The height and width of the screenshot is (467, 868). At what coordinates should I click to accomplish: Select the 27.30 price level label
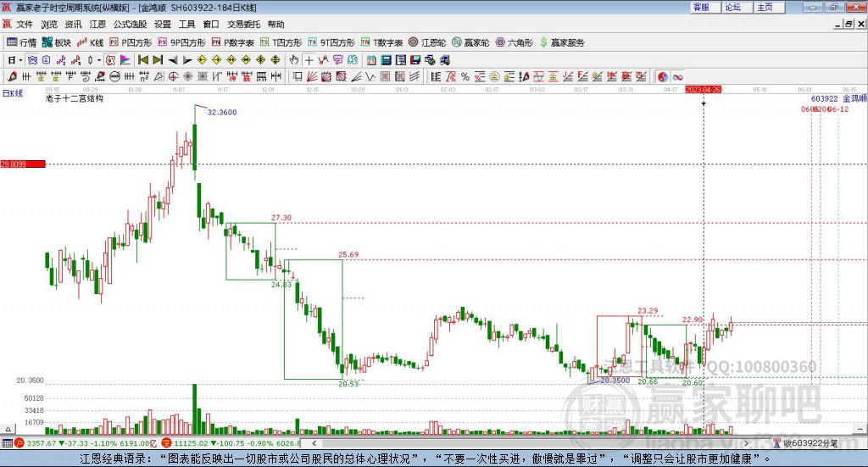(x=281, y=218)
